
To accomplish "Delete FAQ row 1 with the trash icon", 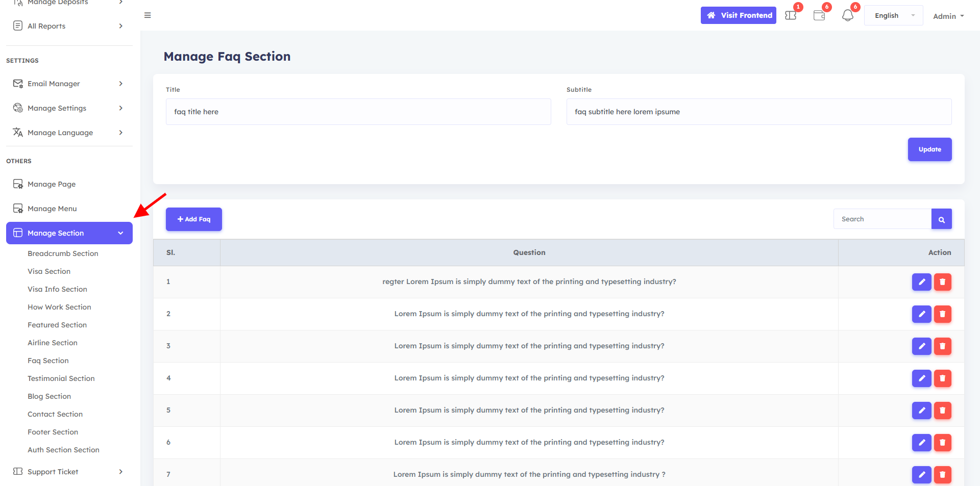I will click(943, 282).
